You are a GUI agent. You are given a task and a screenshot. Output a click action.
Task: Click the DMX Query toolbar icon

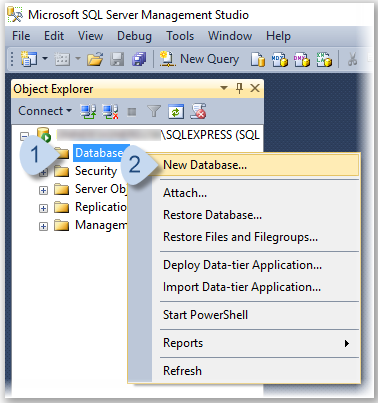(x=302, y=59)
